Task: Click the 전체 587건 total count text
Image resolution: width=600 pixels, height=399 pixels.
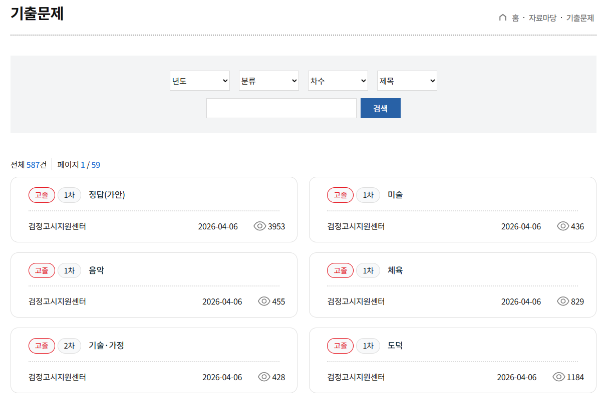Action: [28, 165]
